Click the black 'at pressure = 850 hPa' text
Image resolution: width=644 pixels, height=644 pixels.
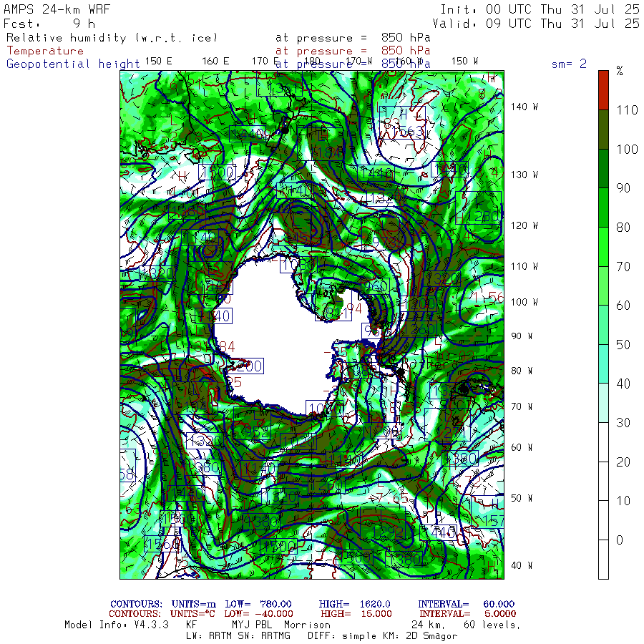[353, 38]
